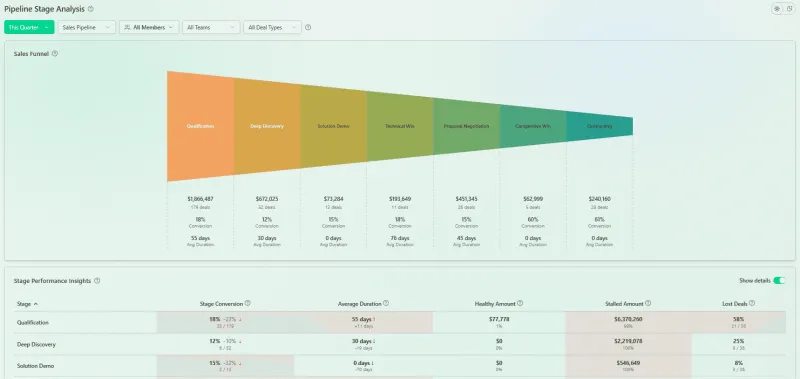Viewport: 800px width, 379px height.
Task: Click the $1,866,487 amount under Qualification
Action: [x=201, y=199]
